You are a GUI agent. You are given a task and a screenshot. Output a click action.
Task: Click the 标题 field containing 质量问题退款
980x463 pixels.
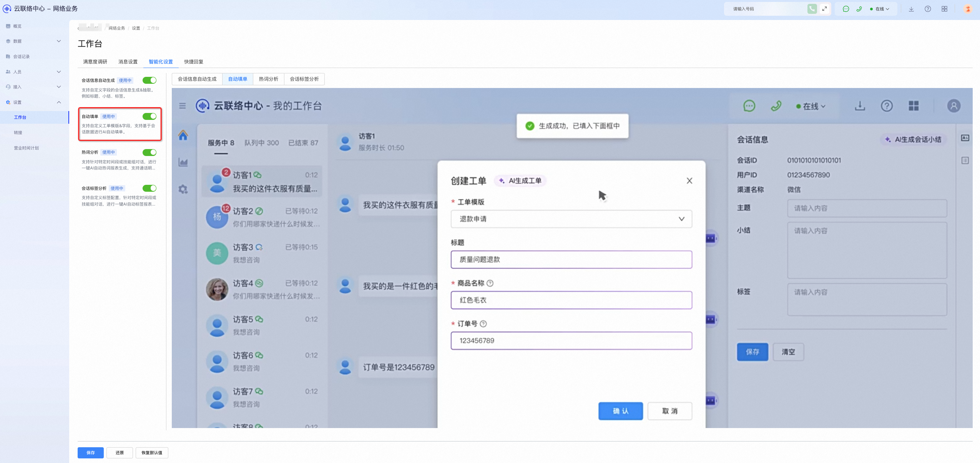[571, 260]
